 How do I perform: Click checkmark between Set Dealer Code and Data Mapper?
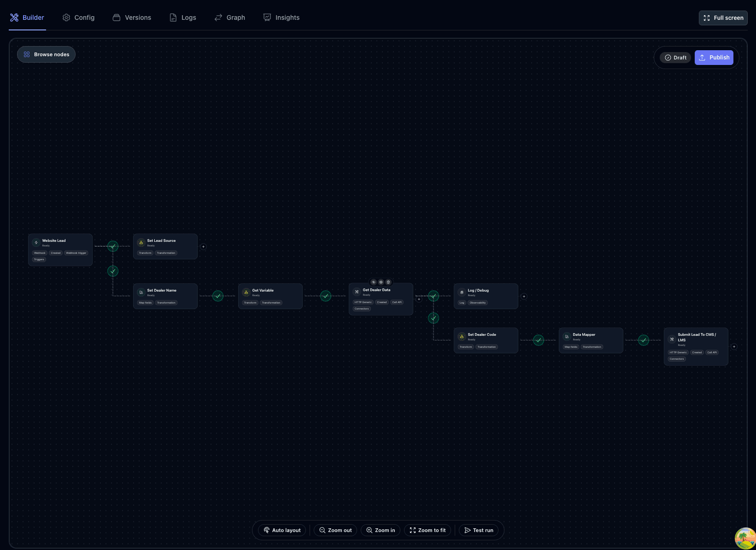[539, 340]
